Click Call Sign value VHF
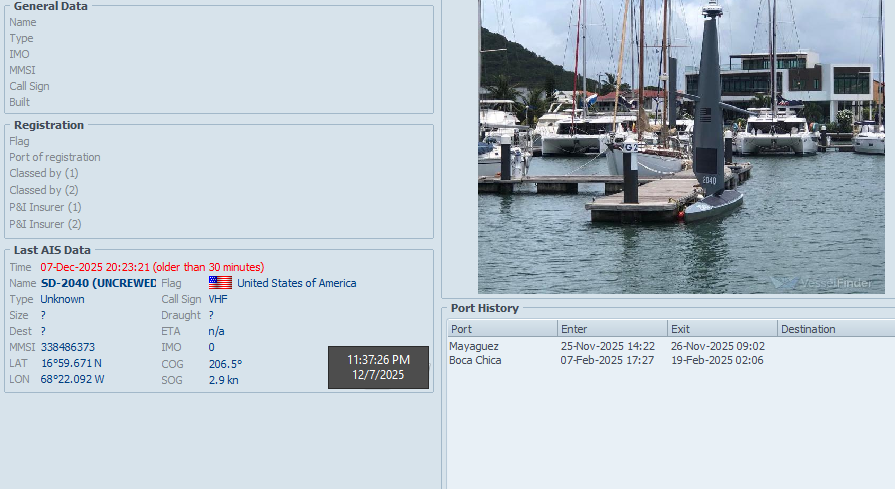Screen dimensions: 895x489 pyautogui.click(x=218, y=299)
